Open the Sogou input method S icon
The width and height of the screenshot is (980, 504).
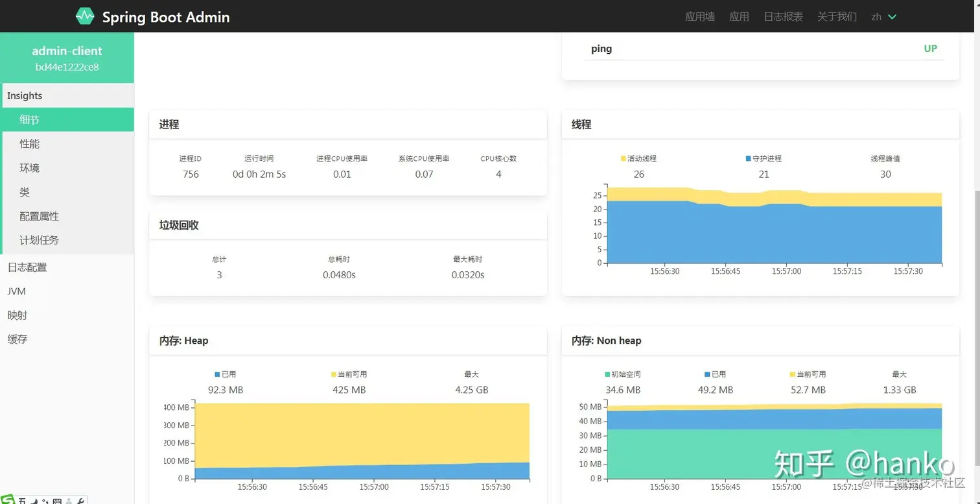(x=7, y=499)
